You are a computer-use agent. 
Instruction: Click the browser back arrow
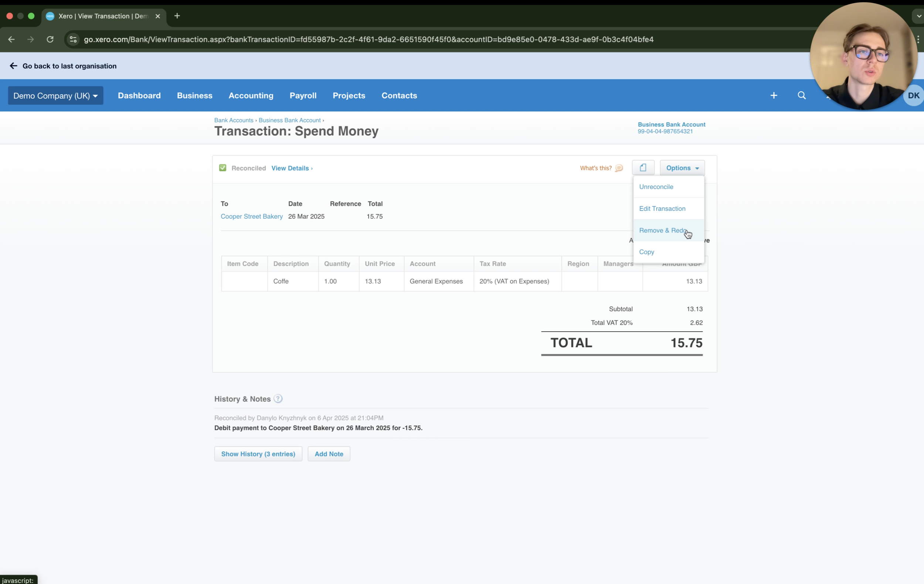pos(11,40)
